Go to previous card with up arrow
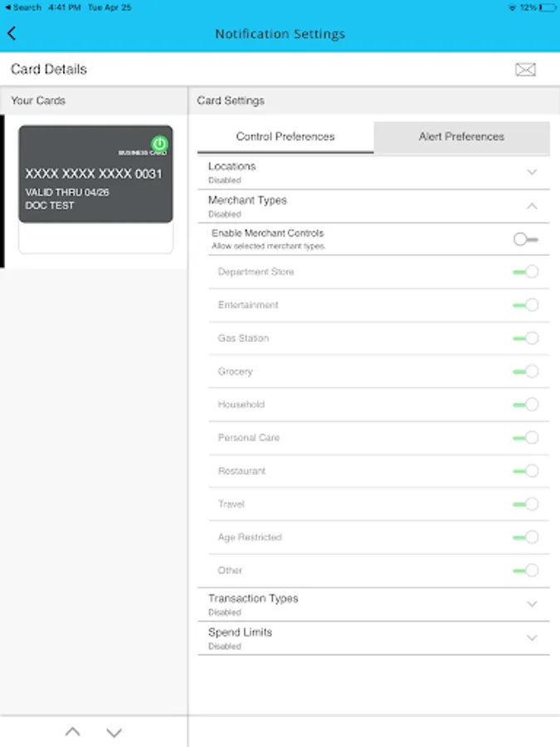Image resolution: width=560 pixels, height=747 pixels. (x=73, y=732)
